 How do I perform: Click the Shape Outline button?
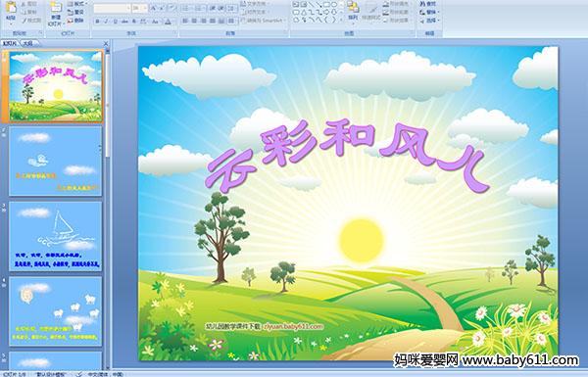pos(397,12)
